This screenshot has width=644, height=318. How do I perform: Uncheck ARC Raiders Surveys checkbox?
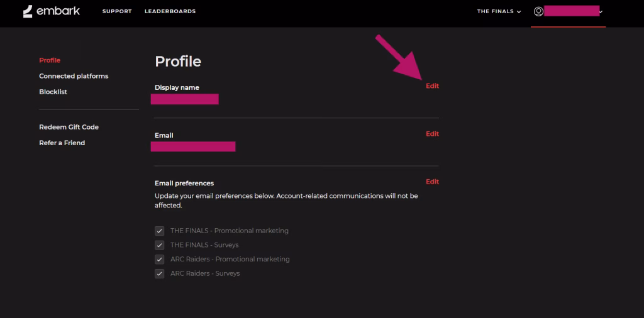160,273
